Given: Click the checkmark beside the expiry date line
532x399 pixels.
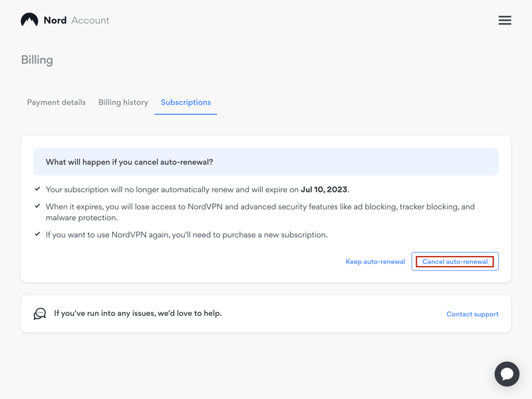Looking at the screenshot, I should pyautogui.click(x=37, y=189).
